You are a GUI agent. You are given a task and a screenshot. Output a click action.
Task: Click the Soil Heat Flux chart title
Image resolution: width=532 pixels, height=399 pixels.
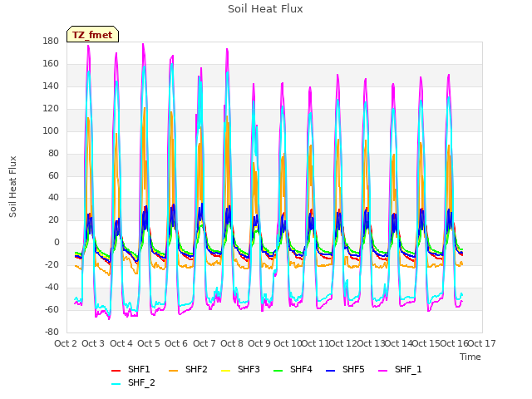pyautogui.click(x=265, y=9)
